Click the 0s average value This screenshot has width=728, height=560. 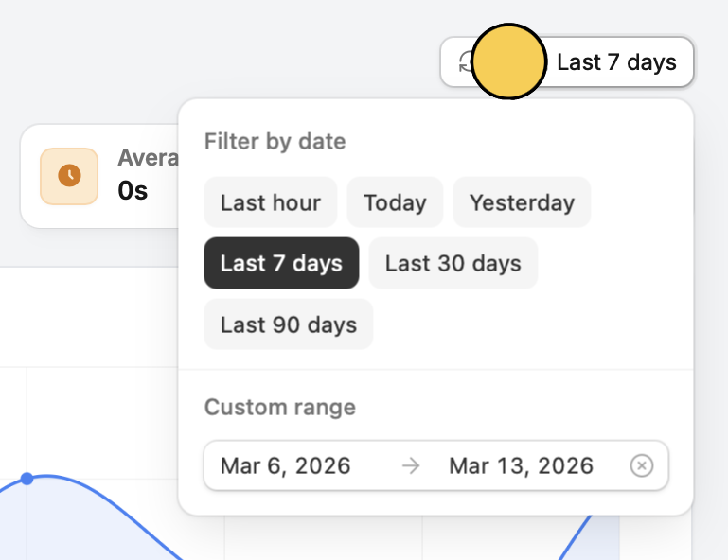tap(133, 190)
